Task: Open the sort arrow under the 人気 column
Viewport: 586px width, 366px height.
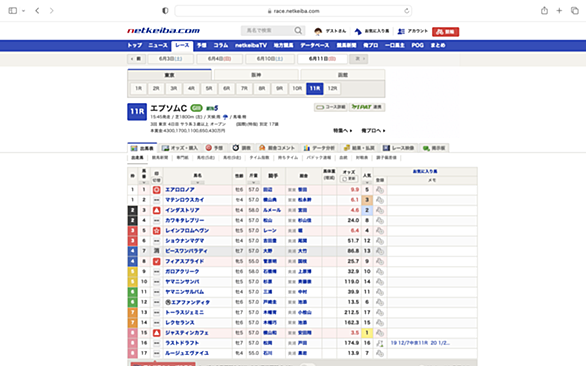Action: tap(367, 183)
